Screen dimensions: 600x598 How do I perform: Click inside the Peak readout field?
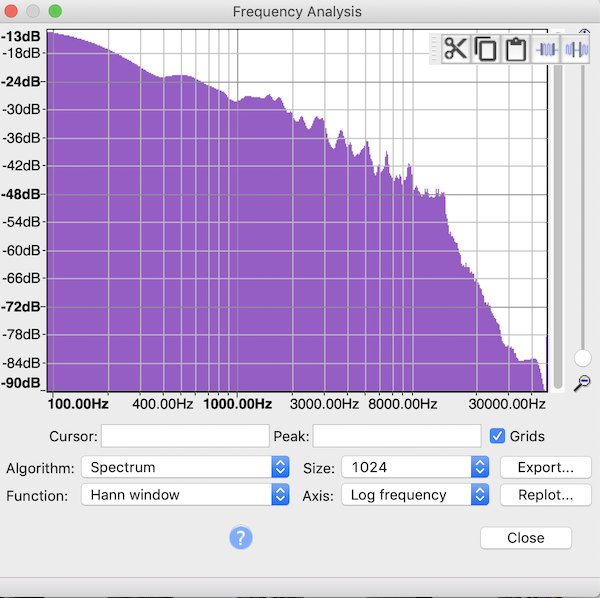(x=397, y=436)
